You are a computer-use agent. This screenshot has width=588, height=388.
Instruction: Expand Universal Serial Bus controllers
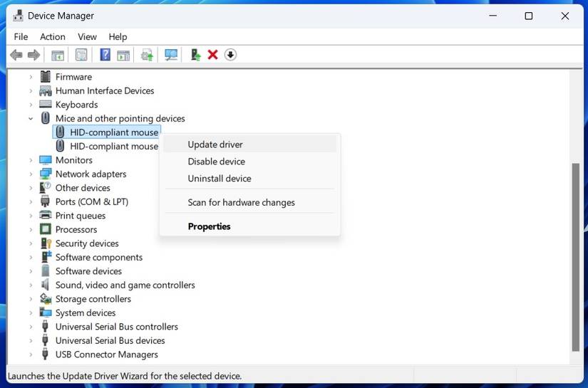coord(31,327)
